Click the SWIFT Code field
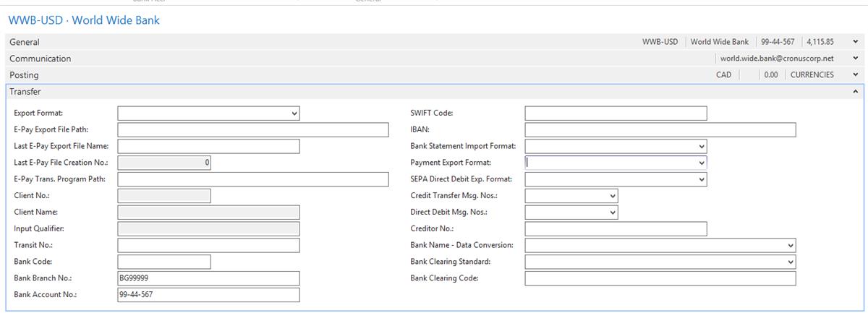The image size is (868, 313). pos(616,113)
